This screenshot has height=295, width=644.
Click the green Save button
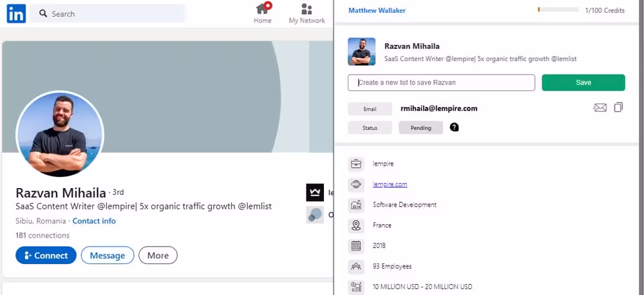point(583,82)
